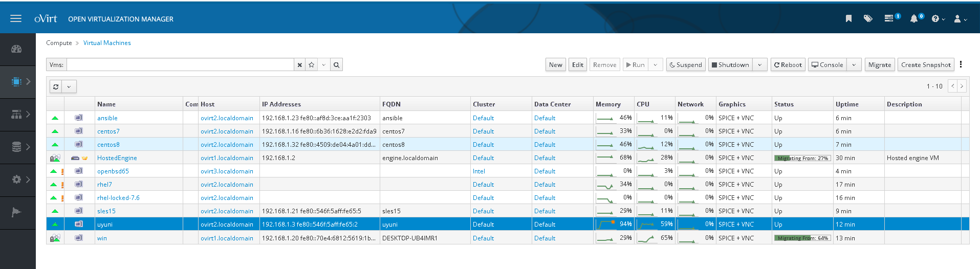Expand the Shutdown dropdown arrow
This screenshot has height=269, width=980.
click(760, 65)
